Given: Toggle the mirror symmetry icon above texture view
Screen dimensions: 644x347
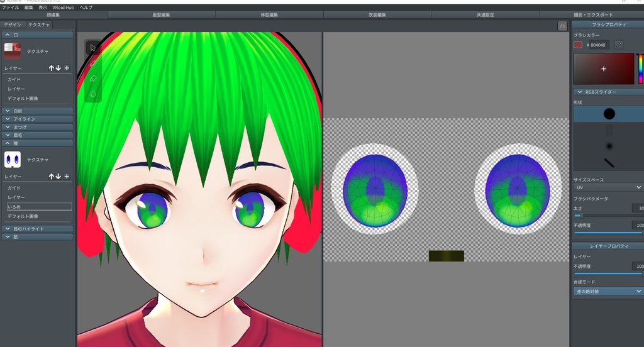Looking at the screenshot, I should coord(562,26).
